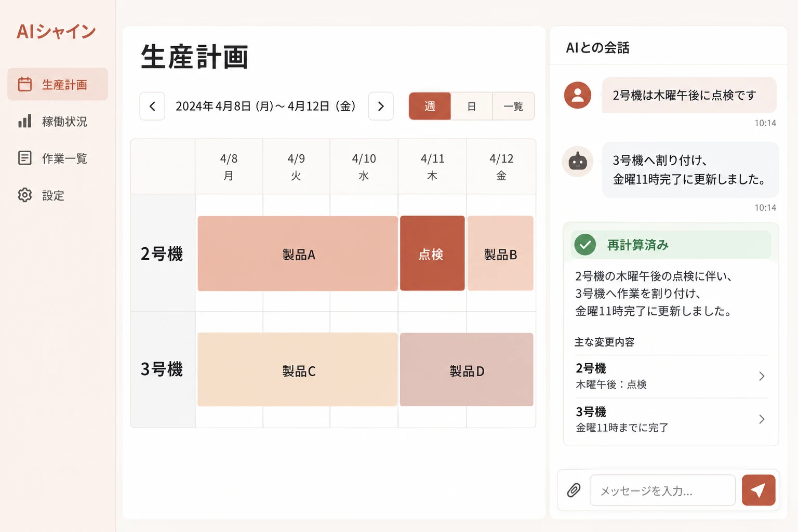
Task: Click the 主な変更内容 heading
Action: tap(604, 342)
